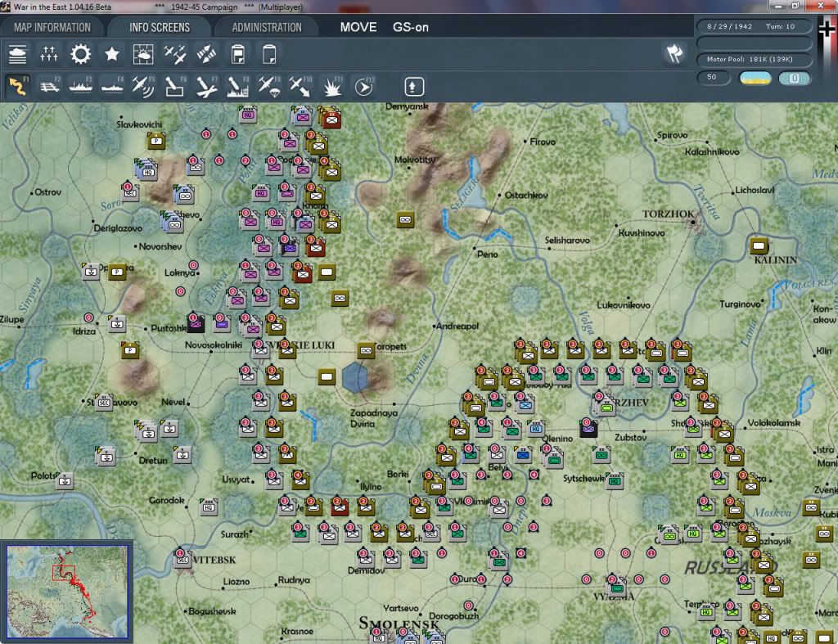
Task: Select the F10 Air Transfer mode icon
Action: click(300, 86)
